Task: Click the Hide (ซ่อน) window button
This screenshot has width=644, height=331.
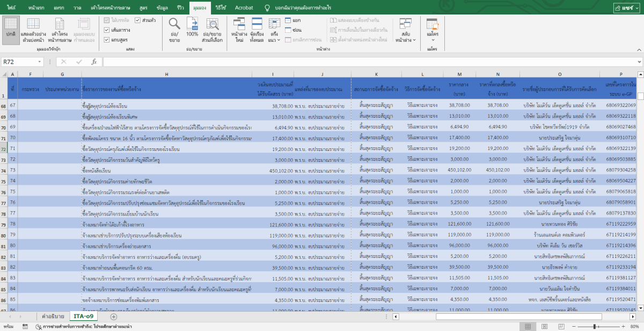Action: [x=293, y=30]
